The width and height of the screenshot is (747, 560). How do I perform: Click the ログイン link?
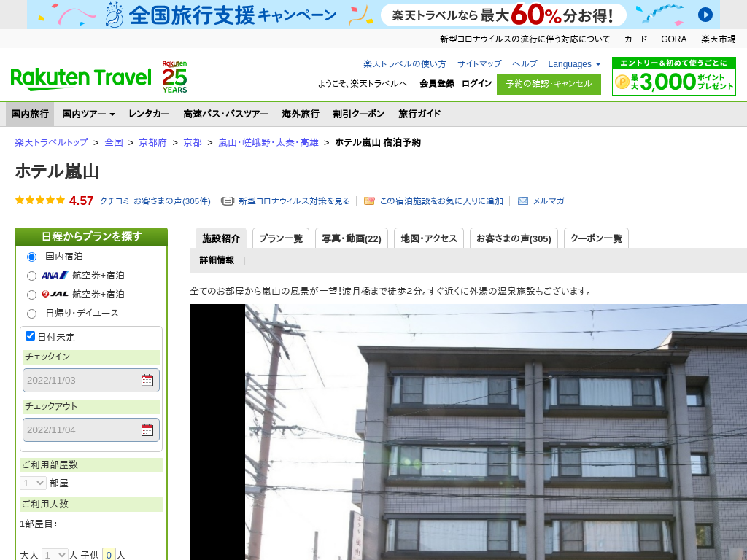point(477,83)
